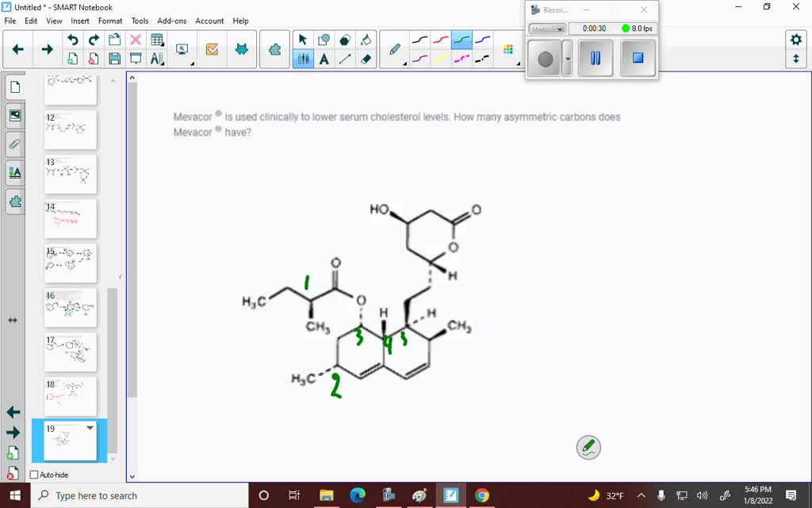Open the Insert menu
The width and height of the screenshot is (812, 508).
(80, 21)
